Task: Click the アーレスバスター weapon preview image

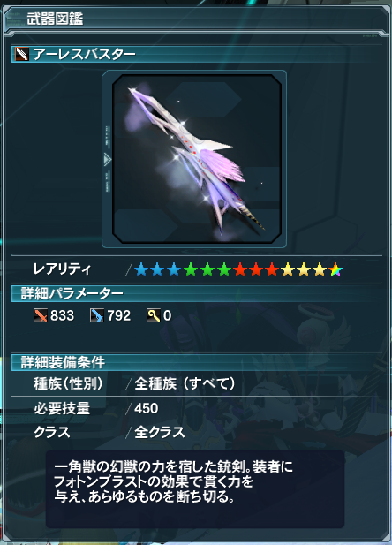Action: click(197, 159)
